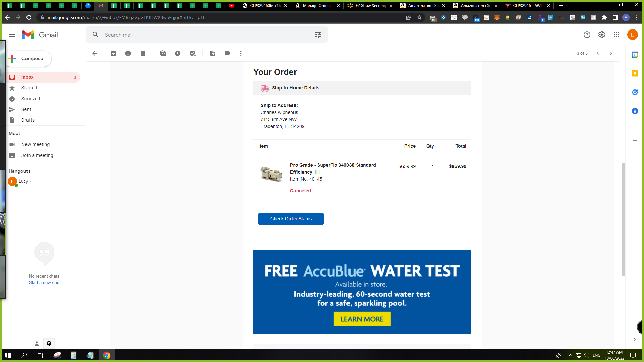Image resolution: width=644 pixels, height=362 pixels.
Task: Click LEARN MORE on AccuBlue banner
Action: click(362, 319)
